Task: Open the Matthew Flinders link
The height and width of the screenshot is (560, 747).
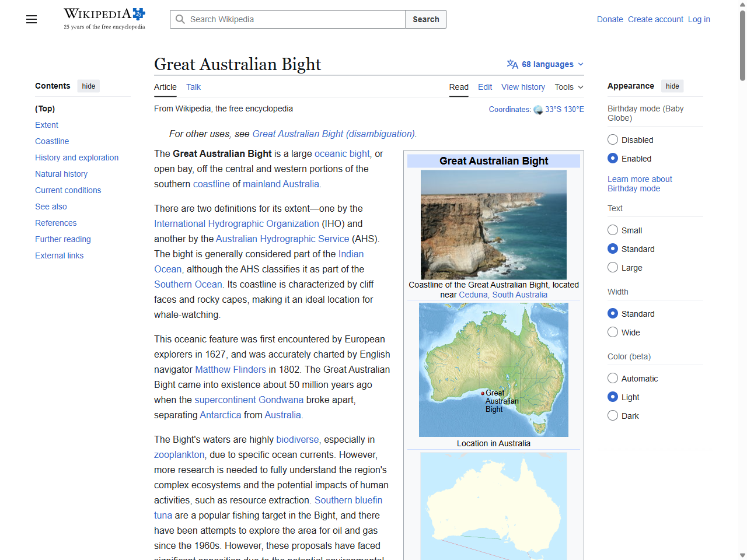Action: click(x=231, y=369)
